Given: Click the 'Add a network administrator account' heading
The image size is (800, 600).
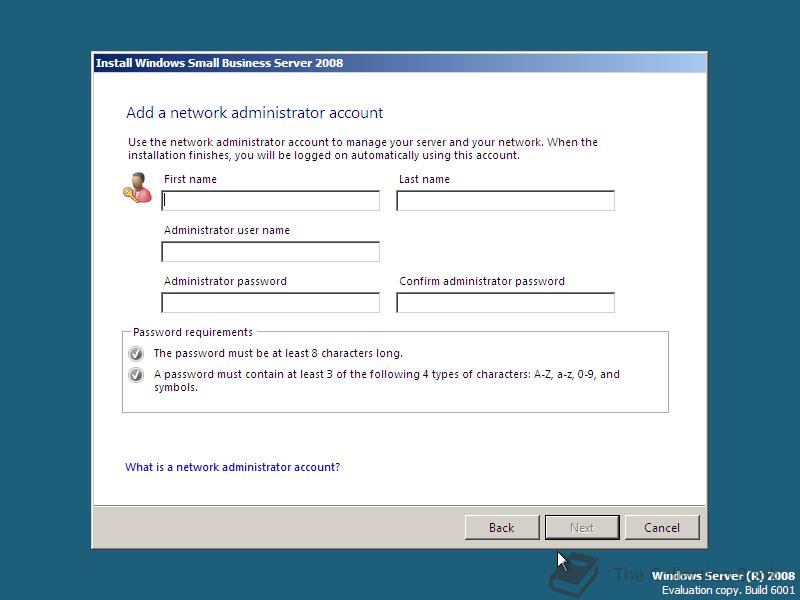Looking at the screenshot, I should (255, 113).
